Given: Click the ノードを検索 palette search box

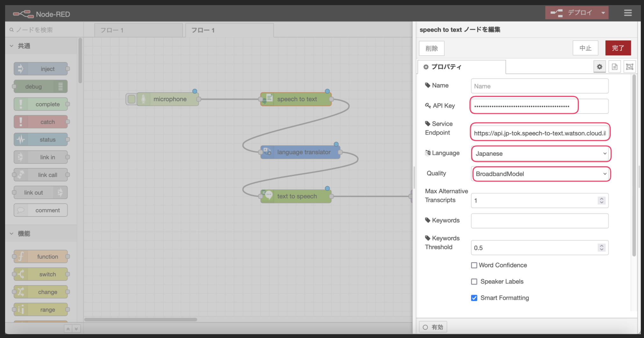Looking at the screenshot, I should point(45,30).
